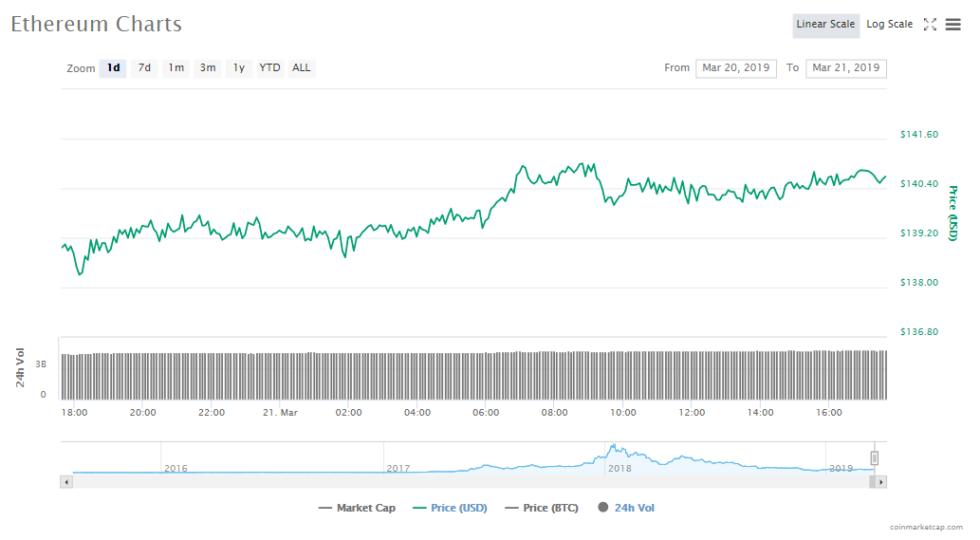Toggle fullscreen chart view icon

930,25
